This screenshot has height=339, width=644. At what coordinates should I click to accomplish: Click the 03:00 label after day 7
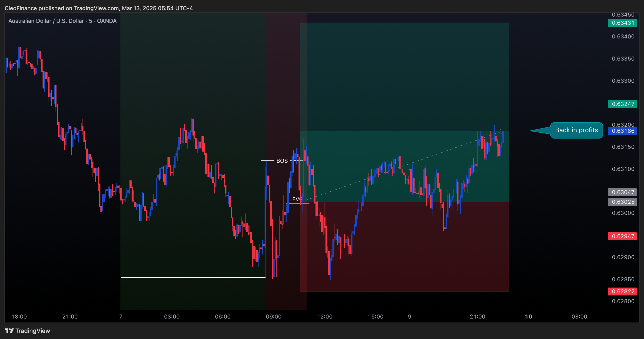tap(172, 316)
